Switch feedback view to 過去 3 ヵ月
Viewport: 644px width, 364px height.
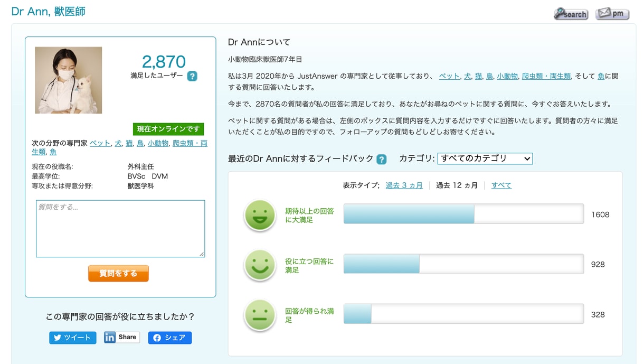[404, 185]
